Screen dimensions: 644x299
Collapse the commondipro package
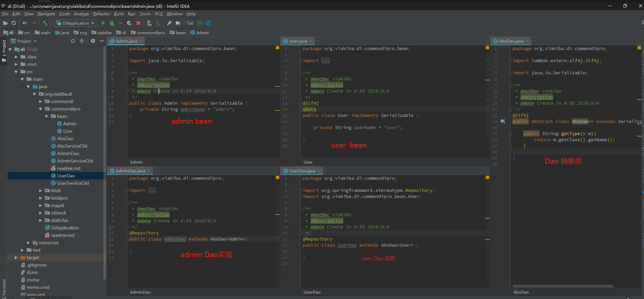coord(41,109)
